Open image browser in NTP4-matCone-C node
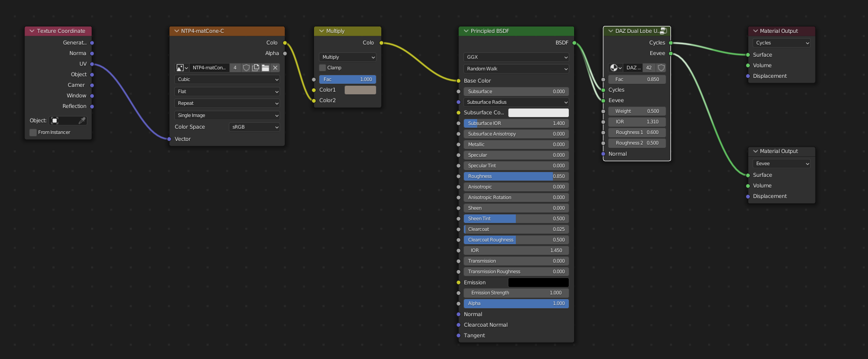The image size is (868, 359). click(x=182, y=68)
